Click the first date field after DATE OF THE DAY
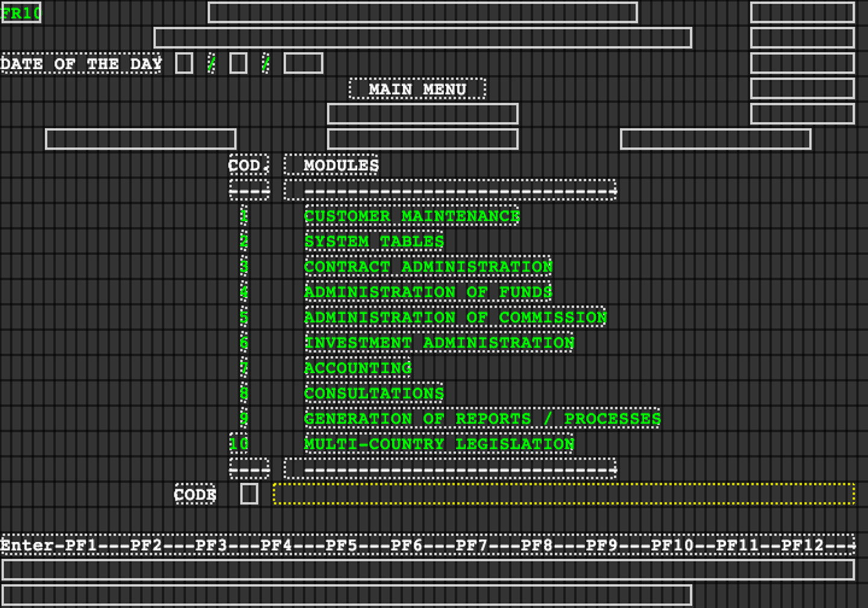 tap(184, 63)
